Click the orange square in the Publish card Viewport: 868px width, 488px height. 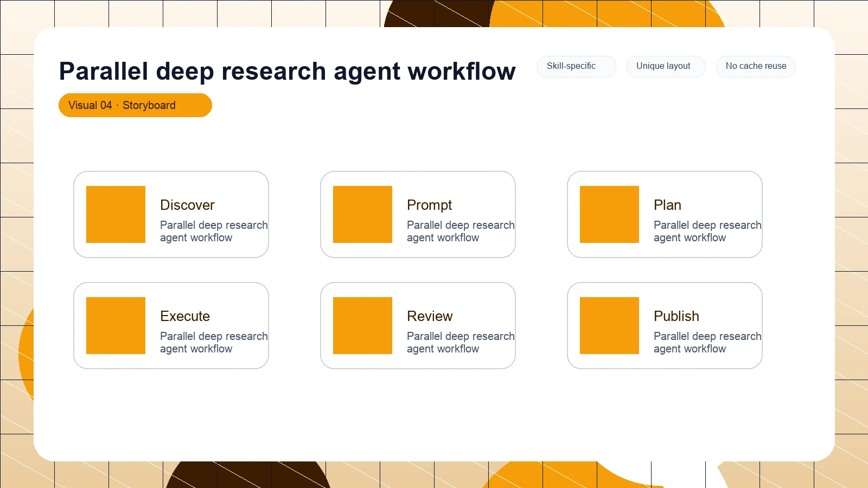pyautogui.click(x=609, y=325)
